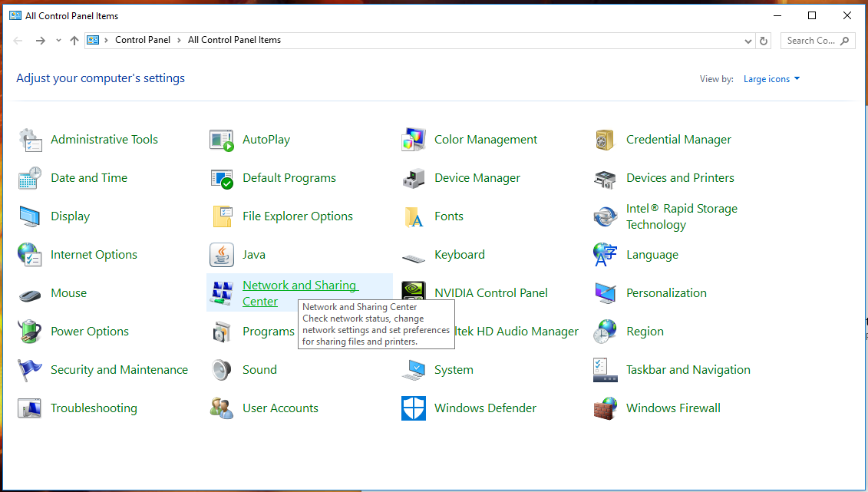This screenshot has width=868, height=492.
Task: Go forward using the forward arrow
Action: (x=40, y=41)
